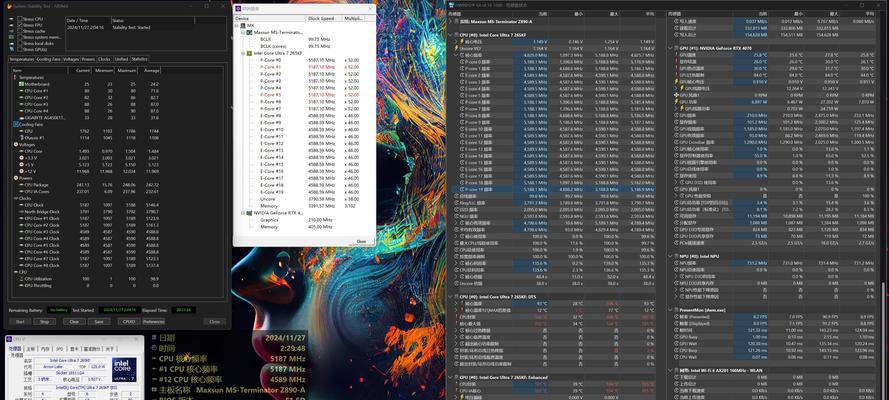889x400 pixels.
Task: Click the P-core 19 频率 row in HWiNFO
Action: [x=553, y=189]
